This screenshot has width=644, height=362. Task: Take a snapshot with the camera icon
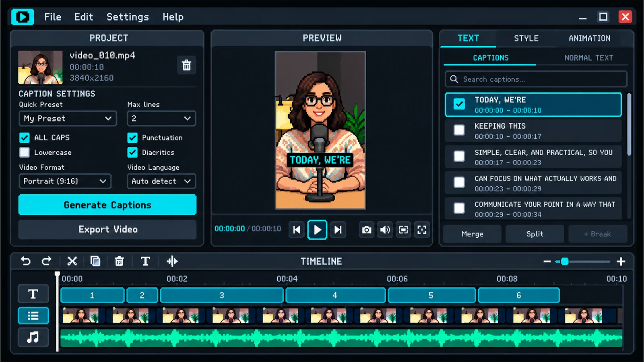click(x=366, y=230)
